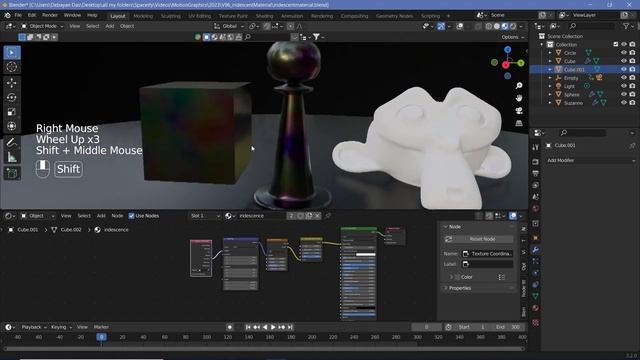Image resolution: width=640 pixels, height=360 pixels.
Task: Expand the Color section in Node panel
Action: (451, 277)
